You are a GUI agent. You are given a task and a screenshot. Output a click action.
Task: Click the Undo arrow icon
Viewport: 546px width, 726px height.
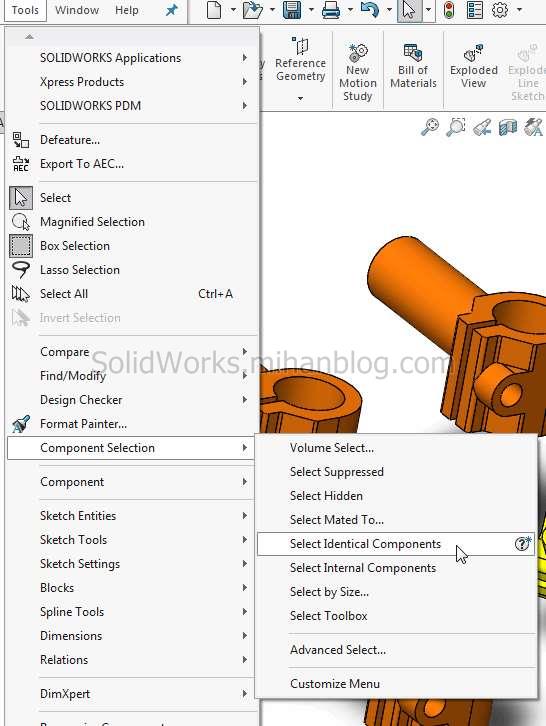click(369, 10)
